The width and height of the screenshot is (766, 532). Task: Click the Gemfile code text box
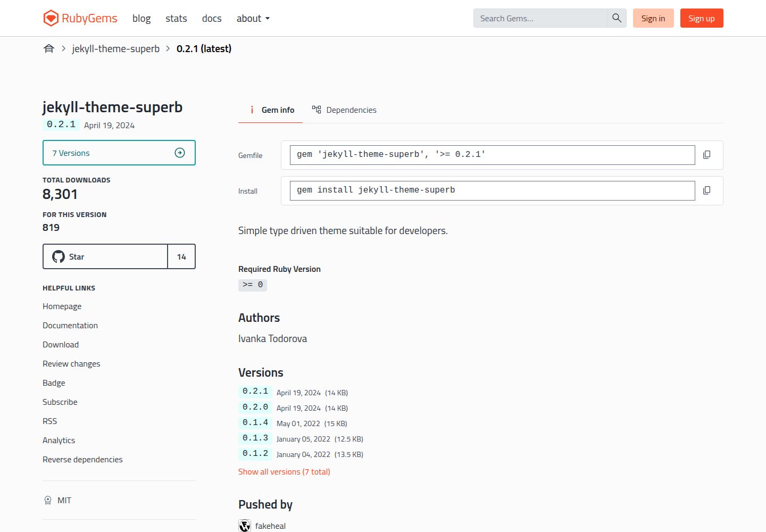point(493,155)
